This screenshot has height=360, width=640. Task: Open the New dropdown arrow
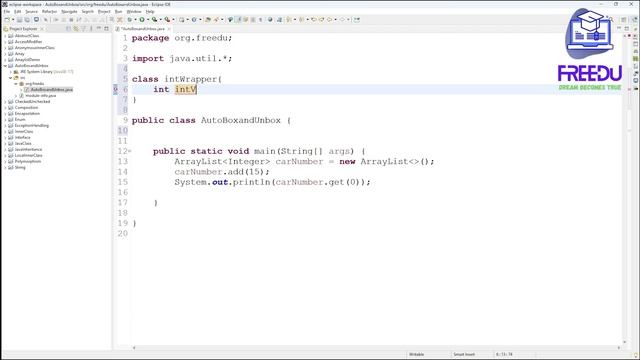pyautogui.click(x=13, y=20)
